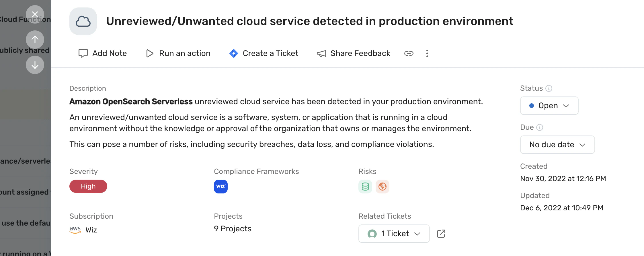Open related ticket in external window

click(x=441, y=234)
